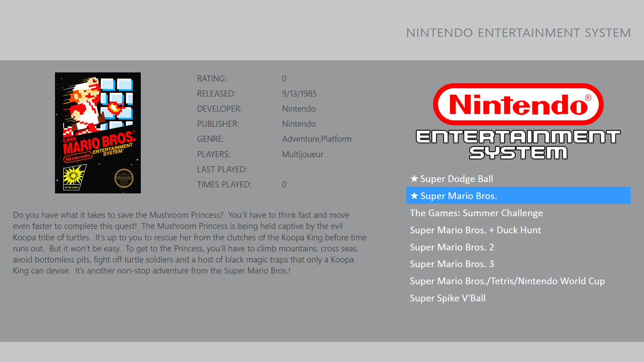Image resolution: width=644 pixels, height=362 pixels.
Task: Select Super Mario Bros./Tetris/Nintendo World Cup
Action: click(x=507, y=281)
